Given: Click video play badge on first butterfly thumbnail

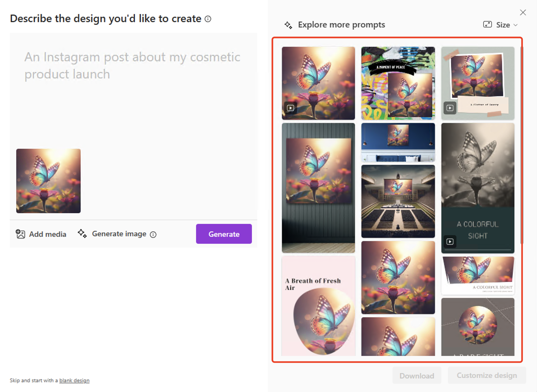Looking at the screenshot, I should click(x=291, y=108).
